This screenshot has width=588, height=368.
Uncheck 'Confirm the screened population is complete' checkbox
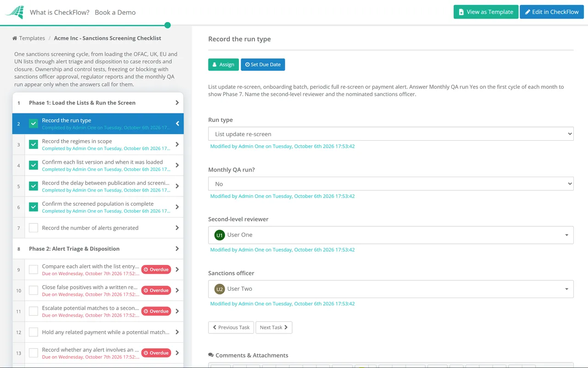tap(34, 207)
